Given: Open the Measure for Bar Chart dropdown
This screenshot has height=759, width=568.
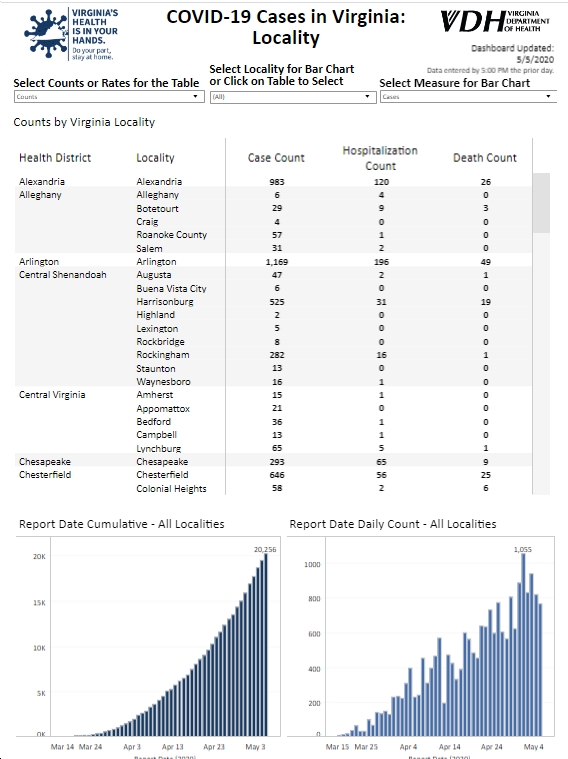Looking at the screenshot, I should [468, 97].
